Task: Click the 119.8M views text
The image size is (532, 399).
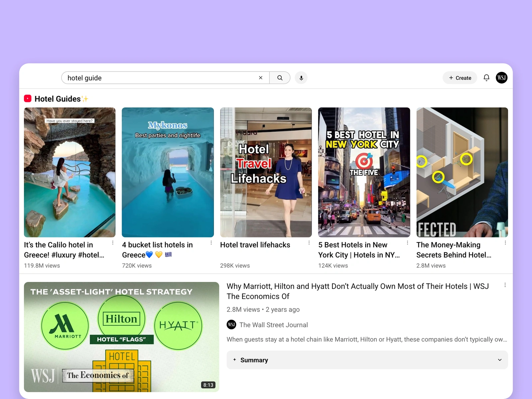Action: click(x=42, y=266)
